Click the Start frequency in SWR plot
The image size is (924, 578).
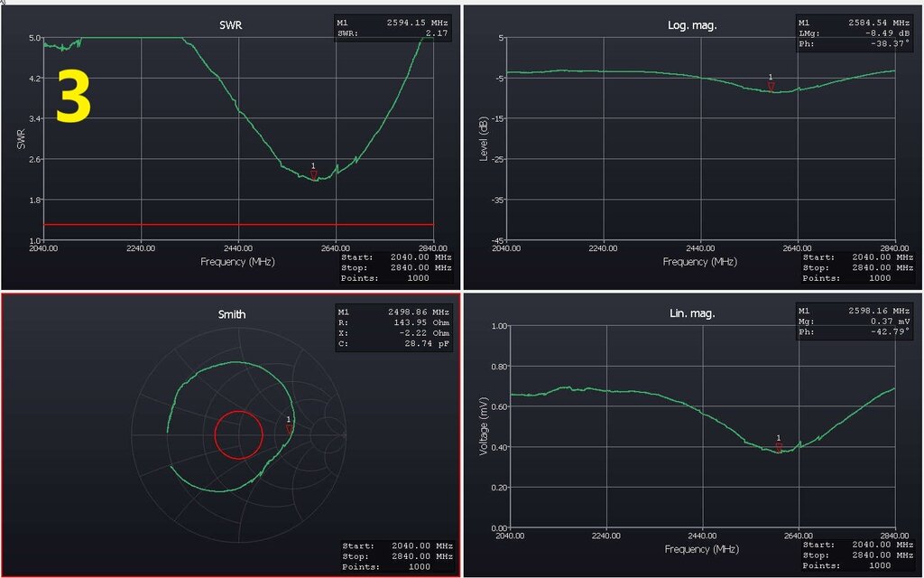pyautogui.click(x=423, y=257)
